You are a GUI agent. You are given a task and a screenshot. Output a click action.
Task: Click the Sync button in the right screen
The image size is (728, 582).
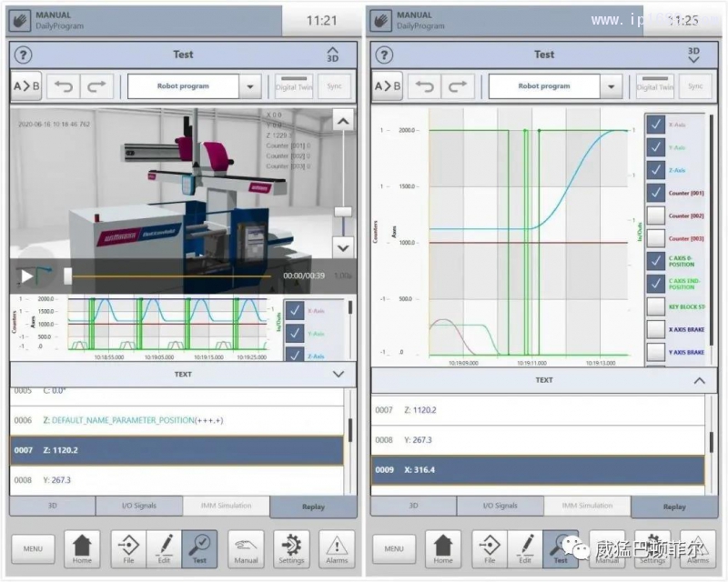point(695,86)
